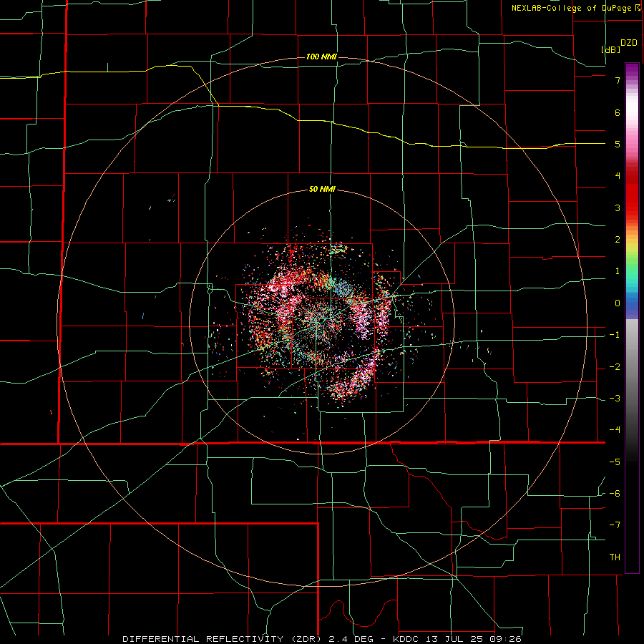This screenshot has height=644, width=644.
Task: Click the legend value 0
Action: coord(618,303)
